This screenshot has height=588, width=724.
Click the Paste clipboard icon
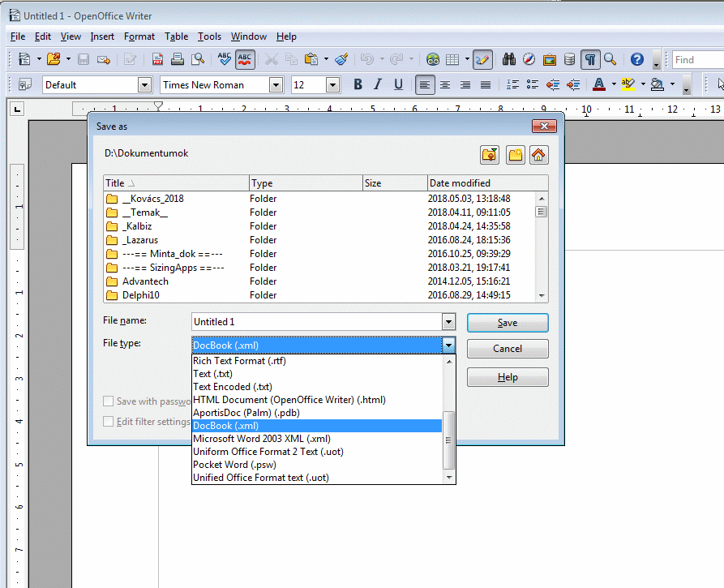311,59
